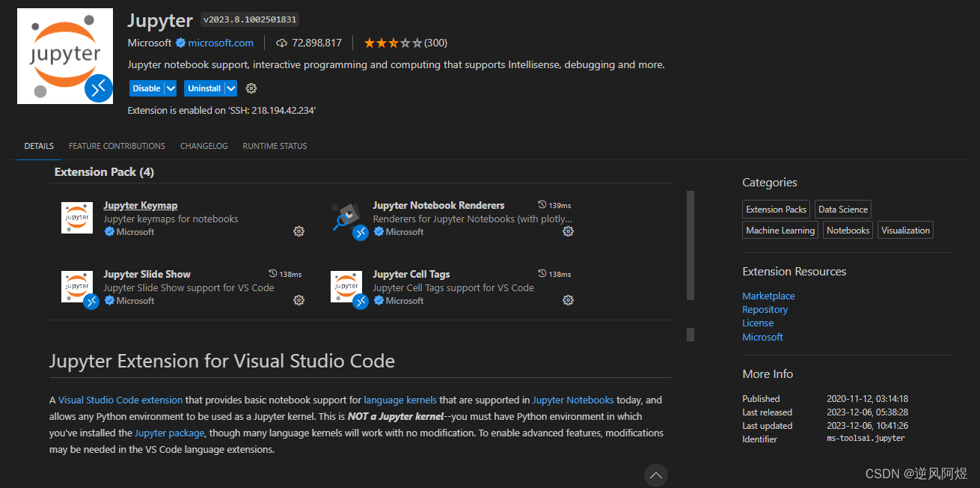
Task: Click the Jupyter Notebook Renderers extension icon
Action: (346, 218)
